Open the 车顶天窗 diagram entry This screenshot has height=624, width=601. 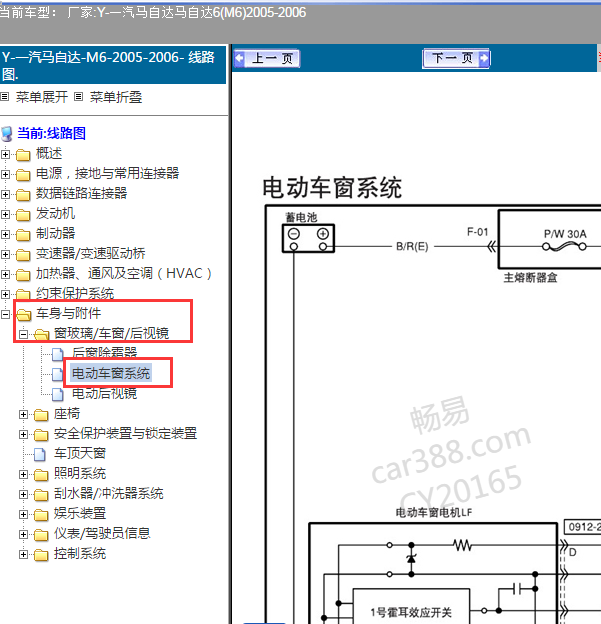coord(80,453)
